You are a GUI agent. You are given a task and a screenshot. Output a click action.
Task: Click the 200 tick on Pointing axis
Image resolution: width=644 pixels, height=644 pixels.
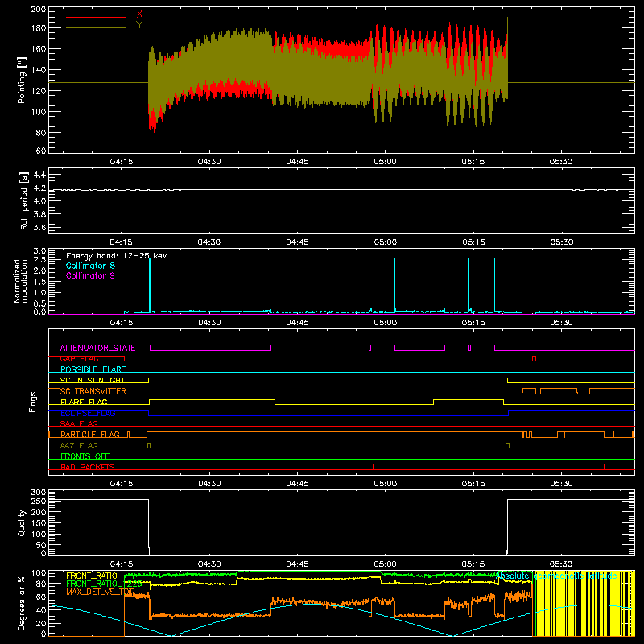click(x=38, y=10)
